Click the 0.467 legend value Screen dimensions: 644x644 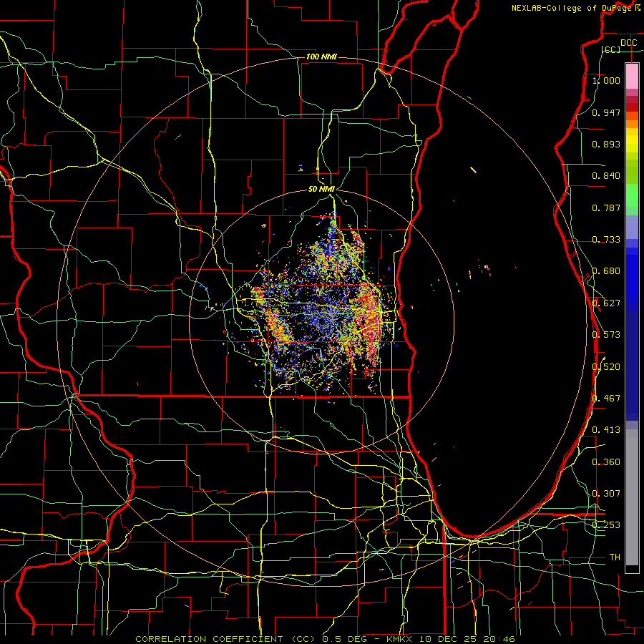606,399
